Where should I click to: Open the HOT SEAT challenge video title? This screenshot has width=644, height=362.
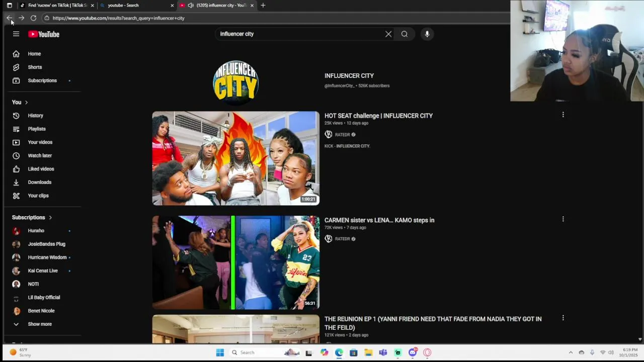tap(378, 116)
